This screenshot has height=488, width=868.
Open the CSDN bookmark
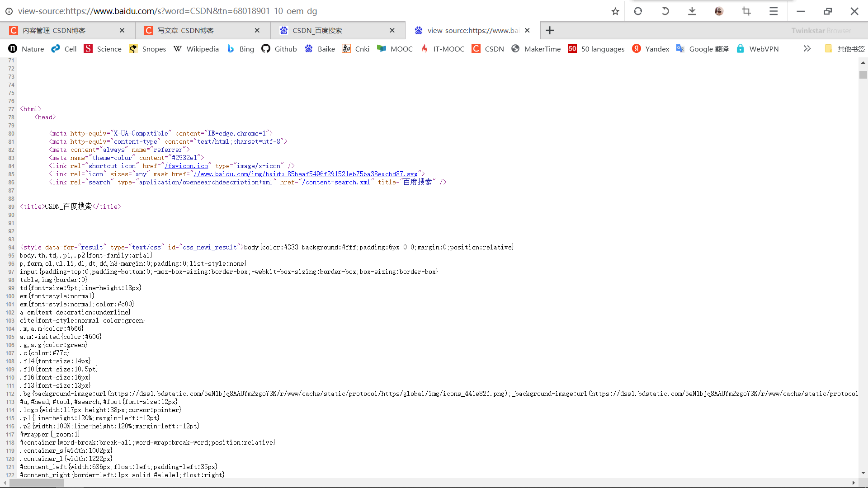click(488, 49)
